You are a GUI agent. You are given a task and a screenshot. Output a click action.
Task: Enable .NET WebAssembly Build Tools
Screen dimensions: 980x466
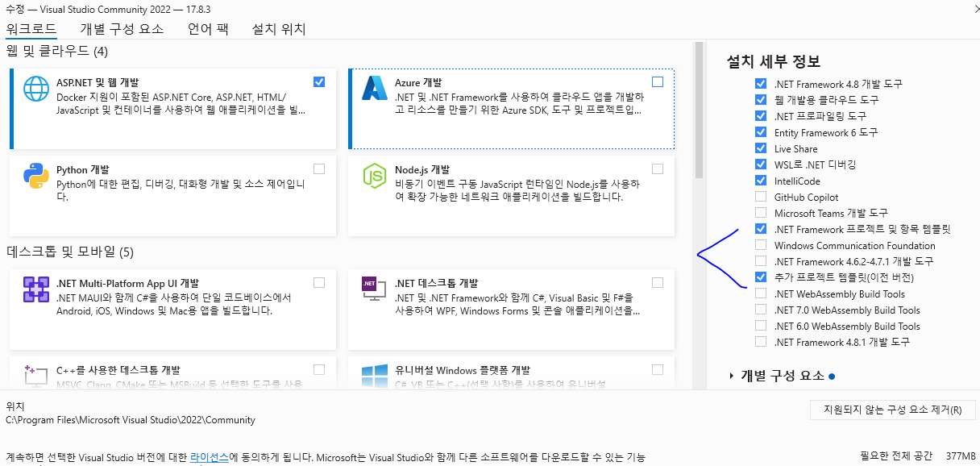point(761,293)
